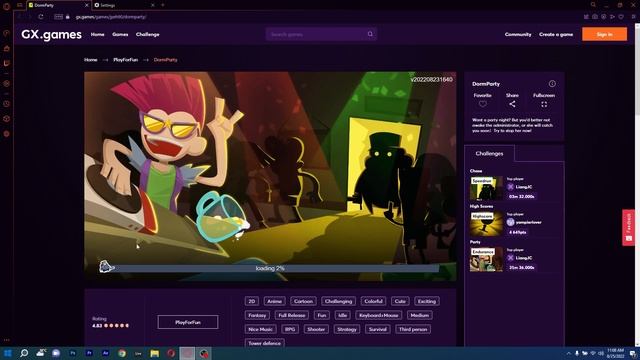Open the Highscore challenge thumbnail
Screen dimensions: 640x360
click(x=486, y=224)
